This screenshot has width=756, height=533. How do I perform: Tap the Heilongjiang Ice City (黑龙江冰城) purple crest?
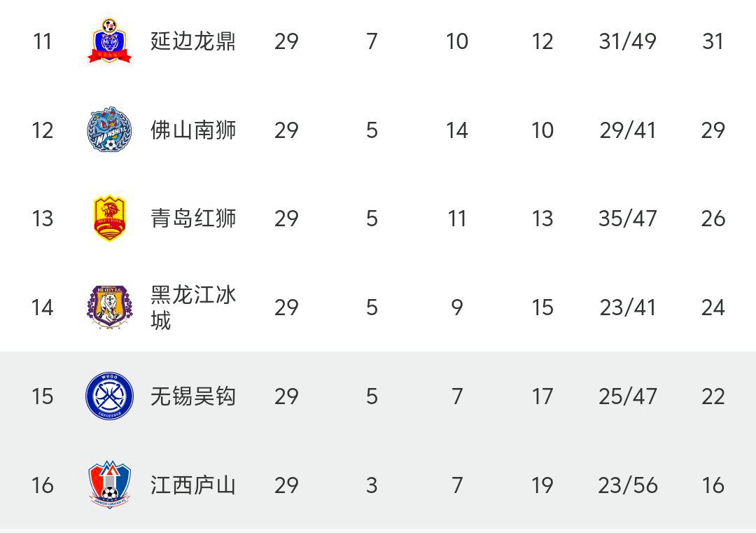pos(109,307)
